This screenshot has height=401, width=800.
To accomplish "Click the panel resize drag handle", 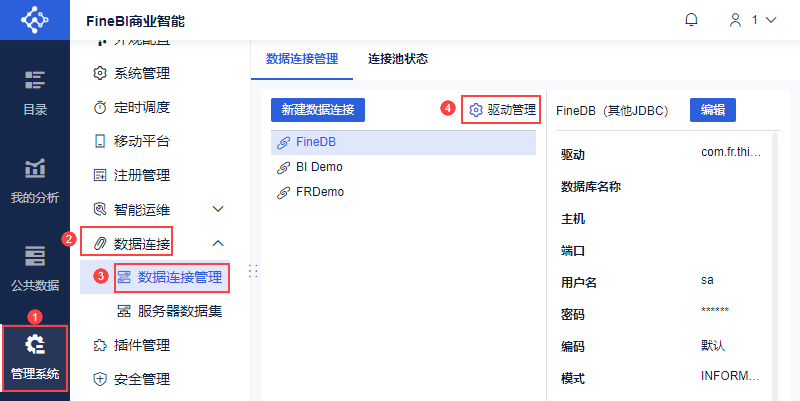I will coord(252,271).
